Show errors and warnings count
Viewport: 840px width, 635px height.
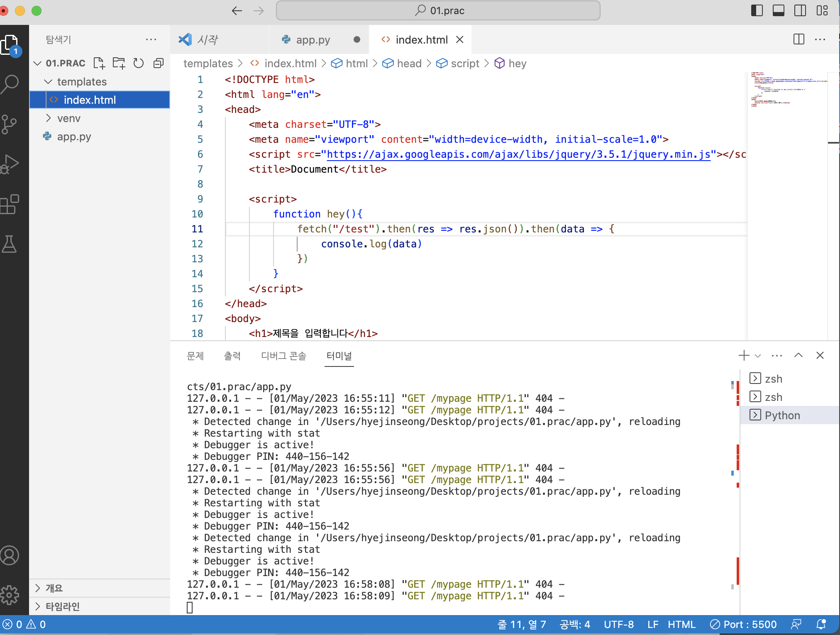pyautogui.click(x=24, y=624)
